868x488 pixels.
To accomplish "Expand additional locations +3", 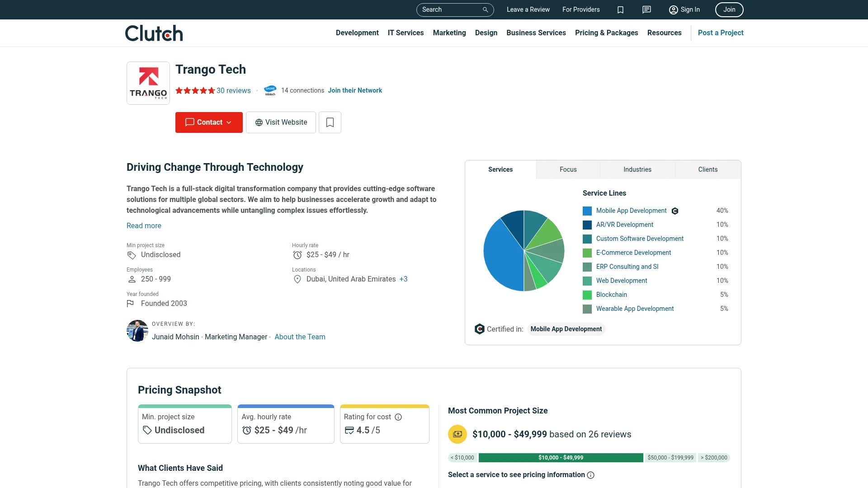I will point(404,279).
